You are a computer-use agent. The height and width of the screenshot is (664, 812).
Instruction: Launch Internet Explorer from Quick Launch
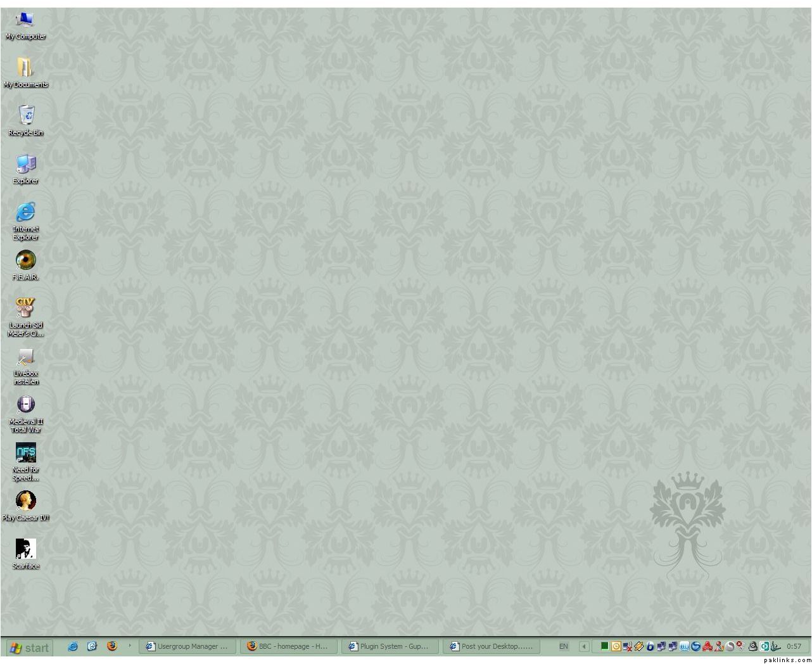point(73,646)
